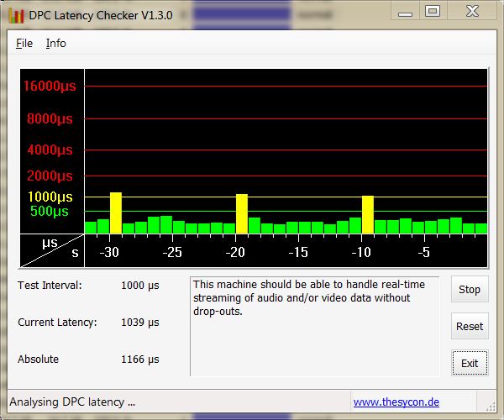The width and height of the screenshot is (504, 420).
Task: Click the window resize grip in status bar
Action: (491, 407)
